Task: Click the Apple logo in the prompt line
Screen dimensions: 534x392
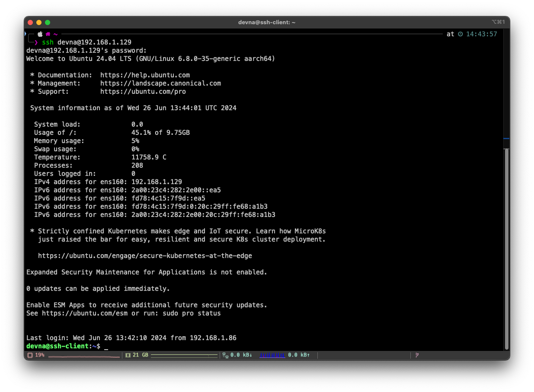Action: [x=40, y=34]
